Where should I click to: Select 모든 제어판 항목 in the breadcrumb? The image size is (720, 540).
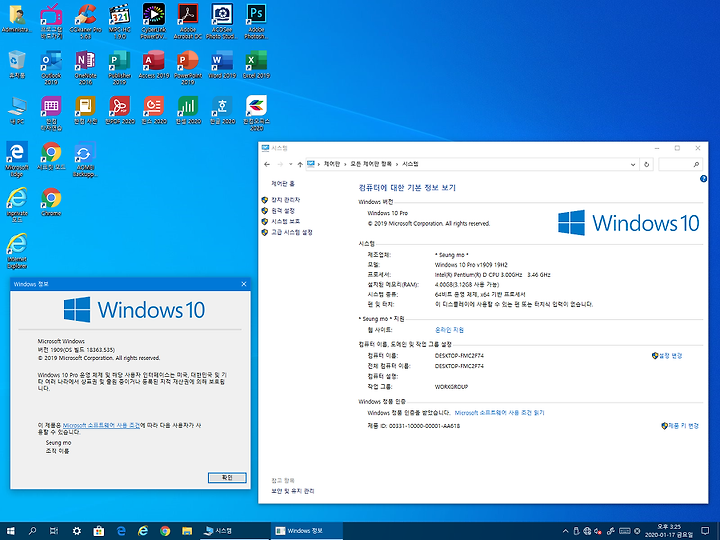point(371,164)
